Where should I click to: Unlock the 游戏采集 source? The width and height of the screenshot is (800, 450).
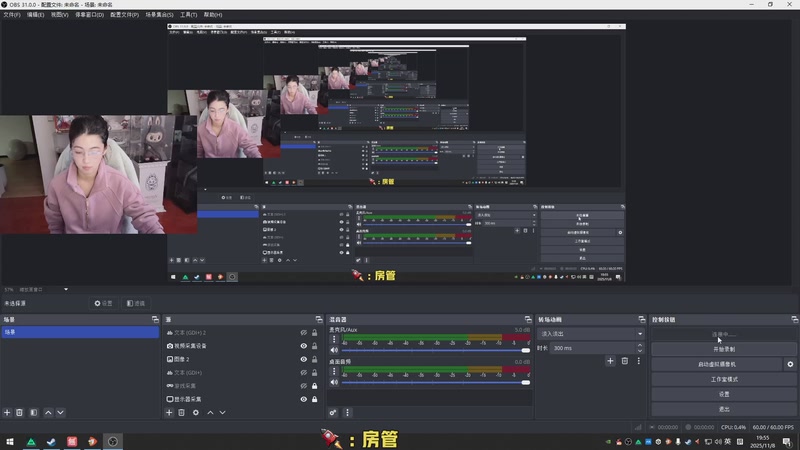[x=314, y=386]
